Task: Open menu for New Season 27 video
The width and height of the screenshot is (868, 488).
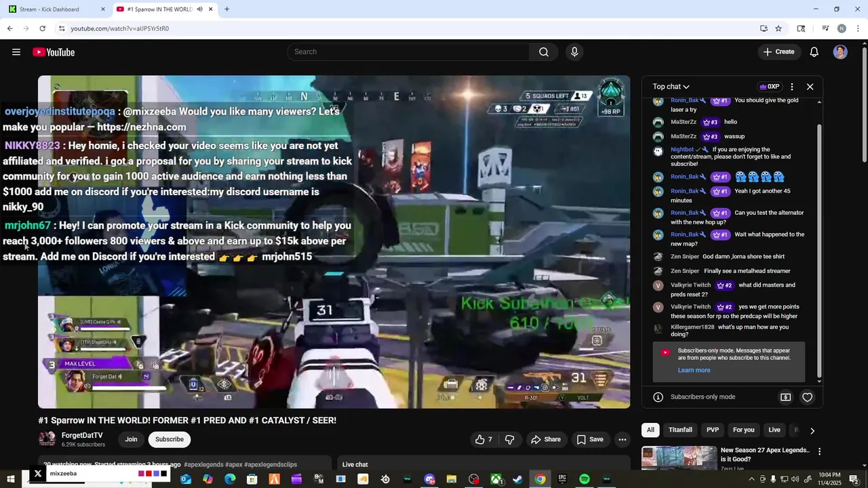Action: point(819,451)
